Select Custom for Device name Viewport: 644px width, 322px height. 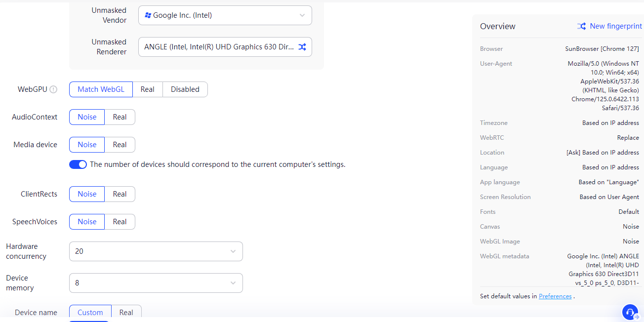[x=90, y=313]
